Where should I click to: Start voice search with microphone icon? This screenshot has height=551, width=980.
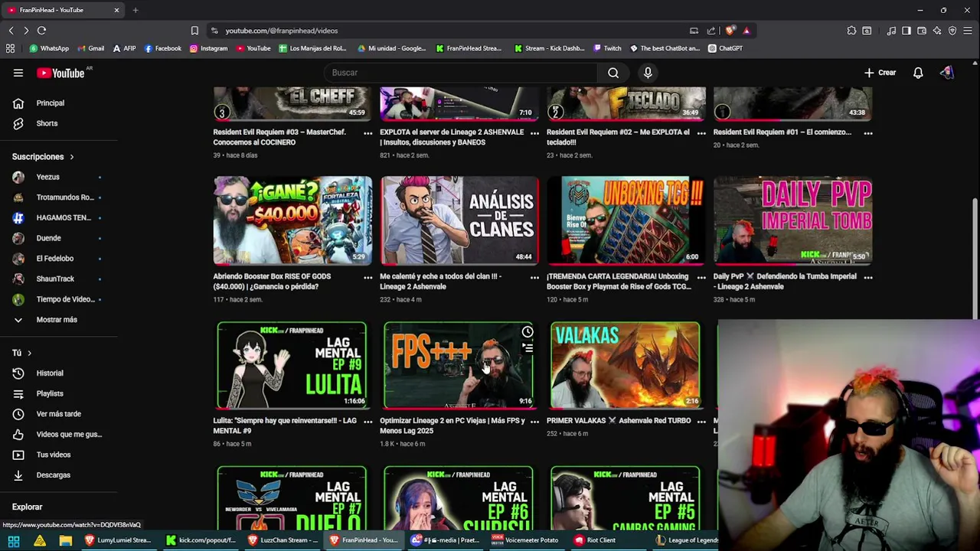[x=648, y=73]
